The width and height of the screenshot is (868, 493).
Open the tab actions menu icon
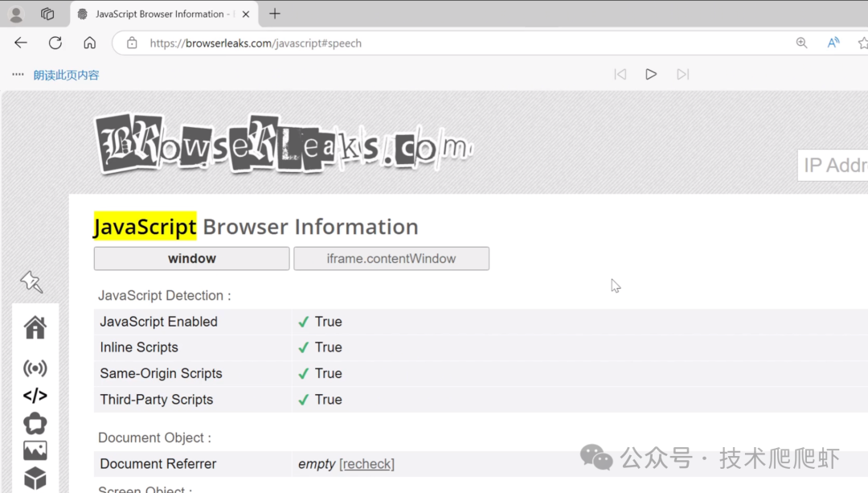tap(47, 14)
